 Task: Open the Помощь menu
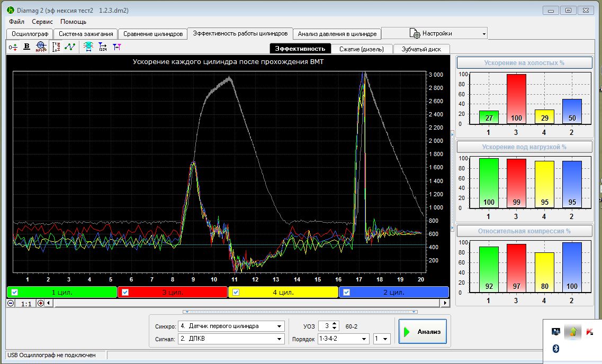point(73,22)
